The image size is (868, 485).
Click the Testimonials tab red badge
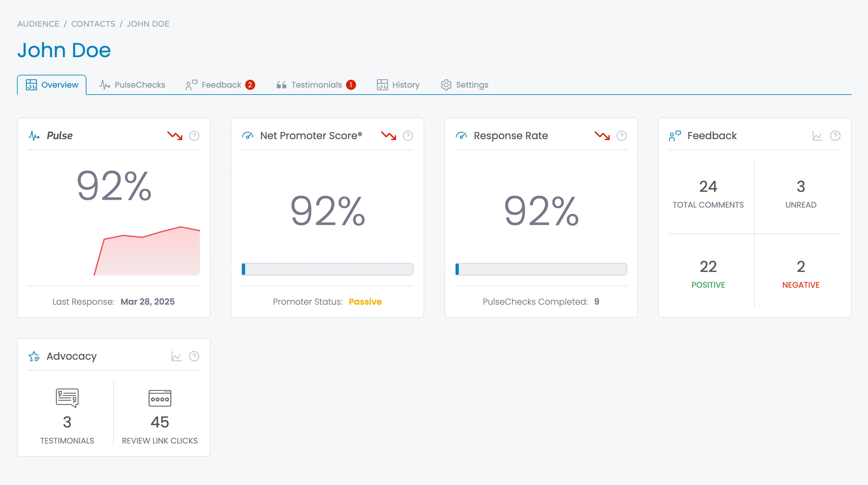click(x=351, y=85)
